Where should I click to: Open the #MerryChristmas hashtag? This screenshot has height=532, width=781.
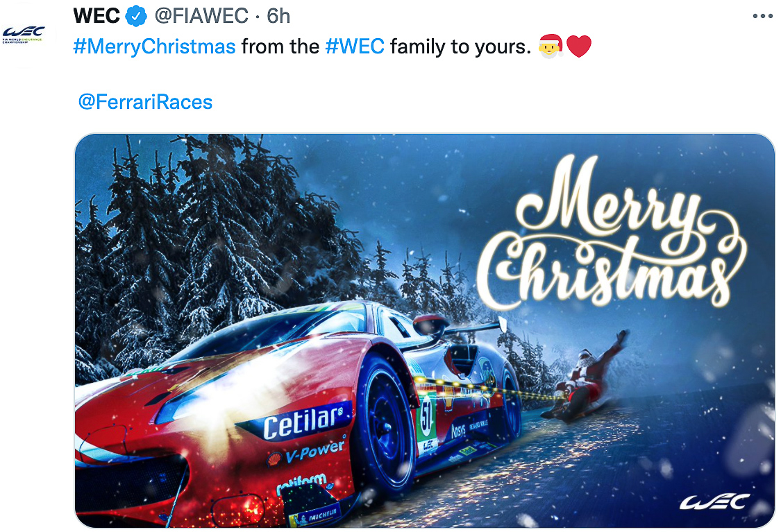point(154,46)
